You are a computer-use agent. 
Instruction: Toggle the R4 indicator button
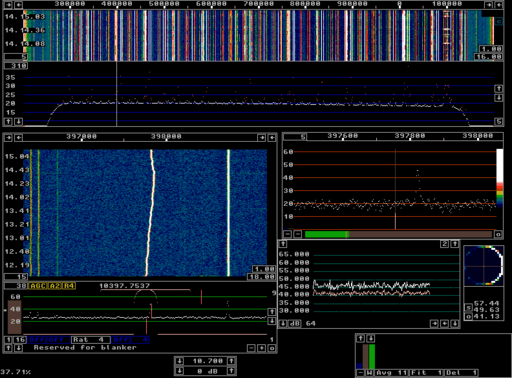click(69, 286)
